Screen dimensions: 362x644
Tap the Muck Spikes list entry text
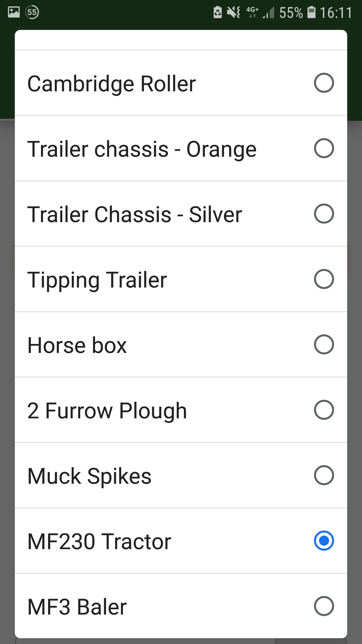click(x=89, y=476)
